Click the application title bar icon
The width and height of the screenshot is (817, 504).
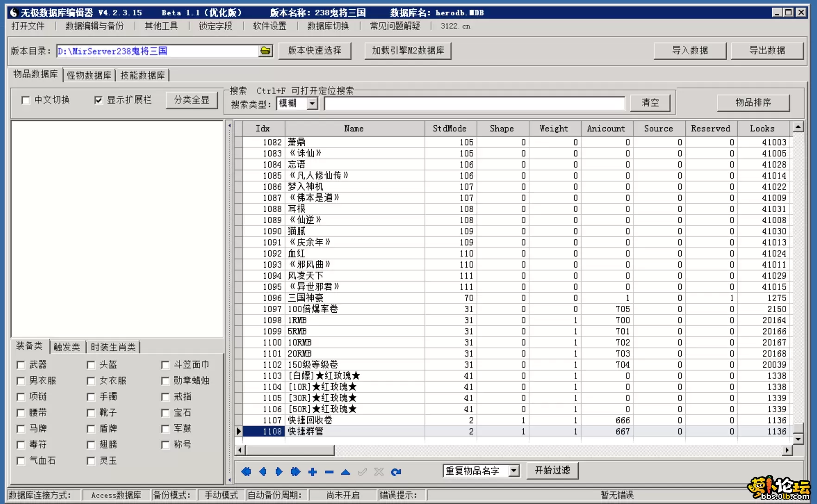(x=14, y=13)
